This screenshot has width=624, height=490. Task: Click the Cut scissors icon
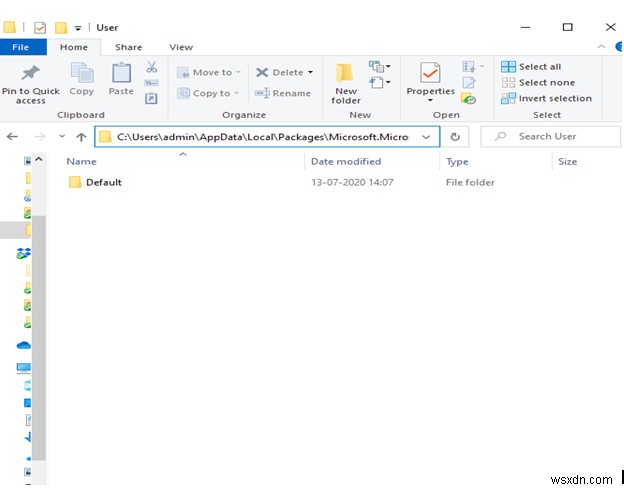pos(151,67)
